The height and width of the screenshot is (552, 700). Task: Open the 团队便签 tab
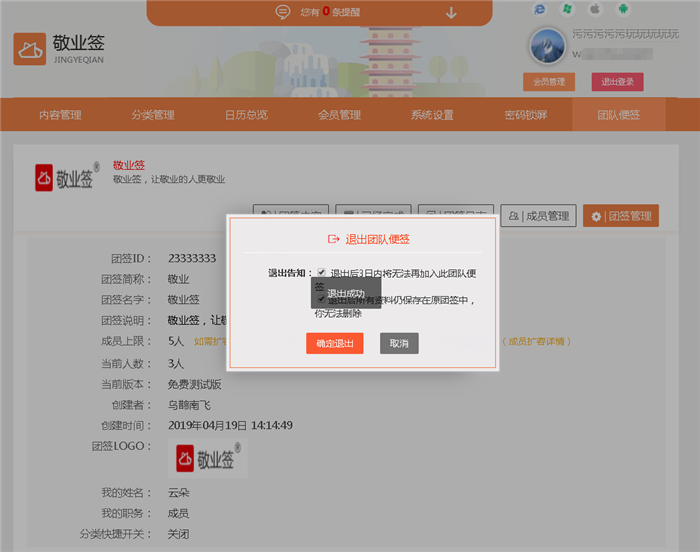click(x=619, y=115)
